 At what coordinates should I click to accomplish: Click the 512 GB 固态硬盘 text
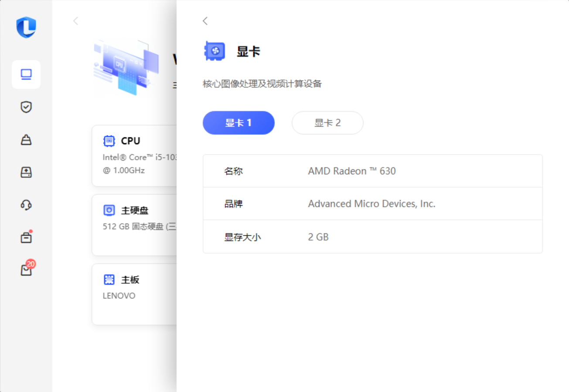140,226
